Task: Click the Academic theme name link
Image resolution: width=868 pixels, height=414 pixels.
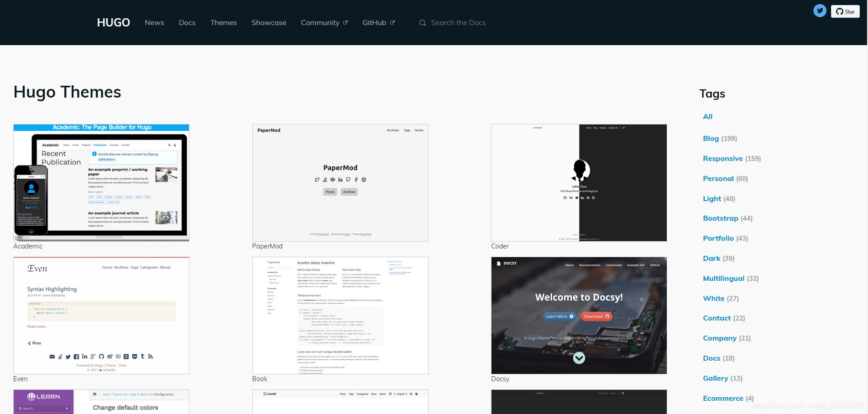Action: (28, 246)
